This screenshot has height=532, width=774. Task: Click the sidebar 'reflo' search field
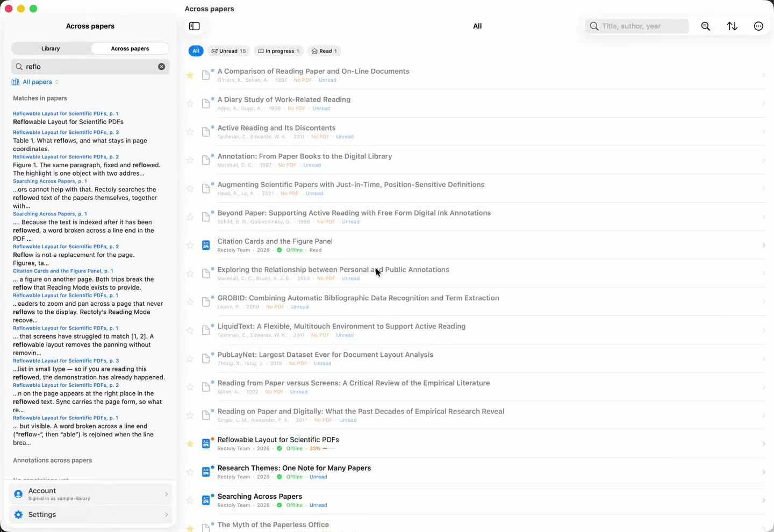coord(90,67)
